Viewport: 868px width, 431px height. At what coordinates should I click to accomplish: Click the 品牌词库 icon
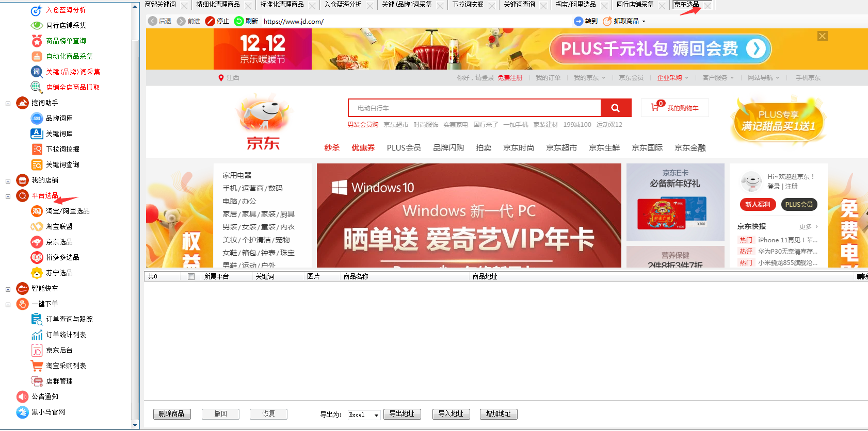(37, 118)
